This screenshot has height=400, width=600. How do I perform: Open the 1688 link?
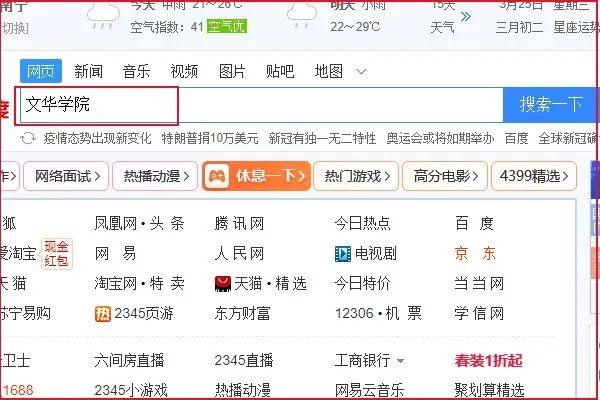pyautogui.click(x=18, y=390)
